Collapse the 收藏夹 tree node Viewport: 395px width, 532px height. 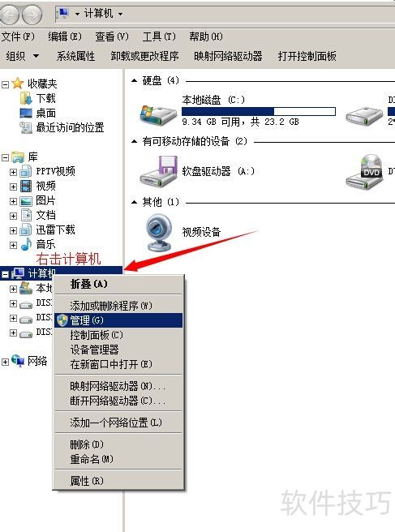[5, 84]
